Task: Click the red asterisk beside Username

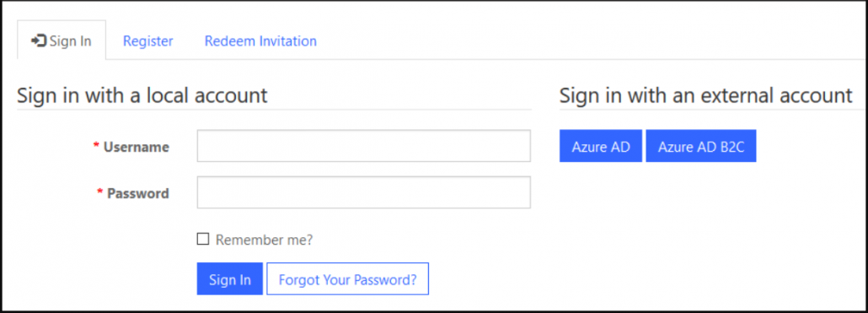Action: pyautogui.click(x=96, y=145)
